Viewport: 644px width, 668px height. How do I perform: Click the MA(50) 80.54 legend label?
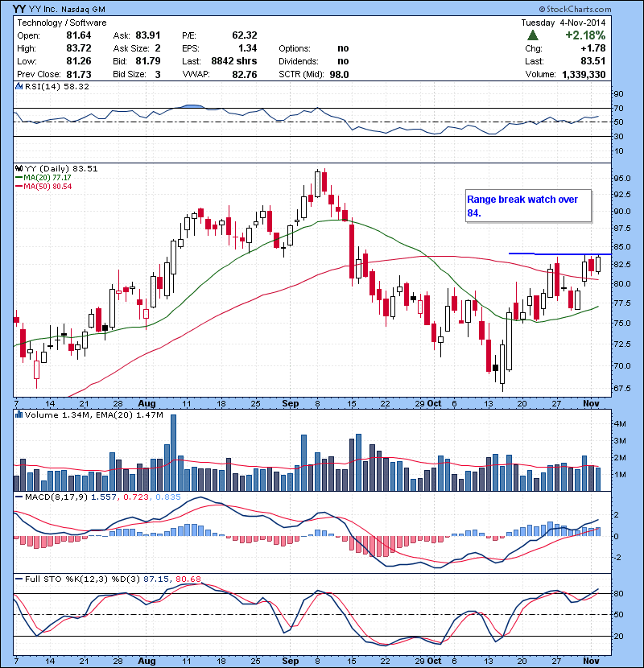click(47, 187)
